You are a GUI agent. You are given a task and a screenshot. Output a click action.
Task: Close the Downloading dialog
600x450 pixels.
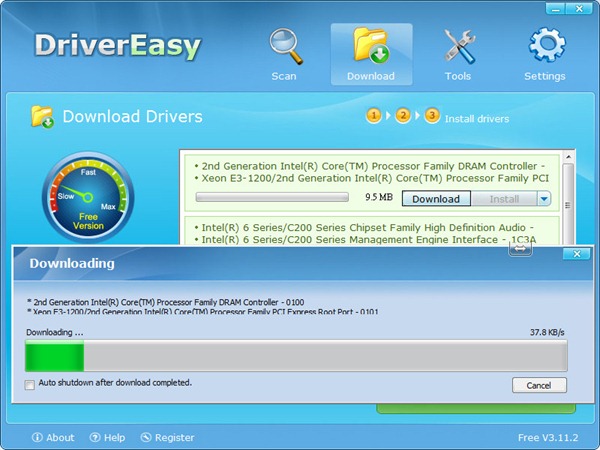pos(577,254)
